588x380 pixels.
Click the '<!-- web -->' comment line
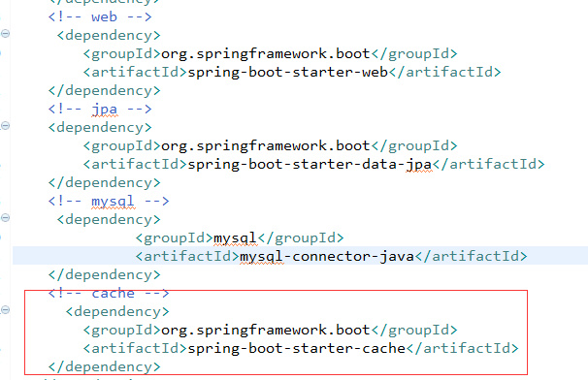point(100,16)
